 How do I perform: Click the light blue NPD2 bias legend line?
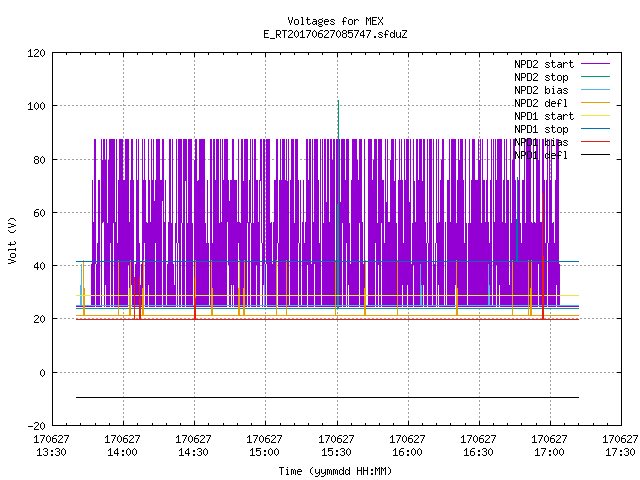click(596, 90)
